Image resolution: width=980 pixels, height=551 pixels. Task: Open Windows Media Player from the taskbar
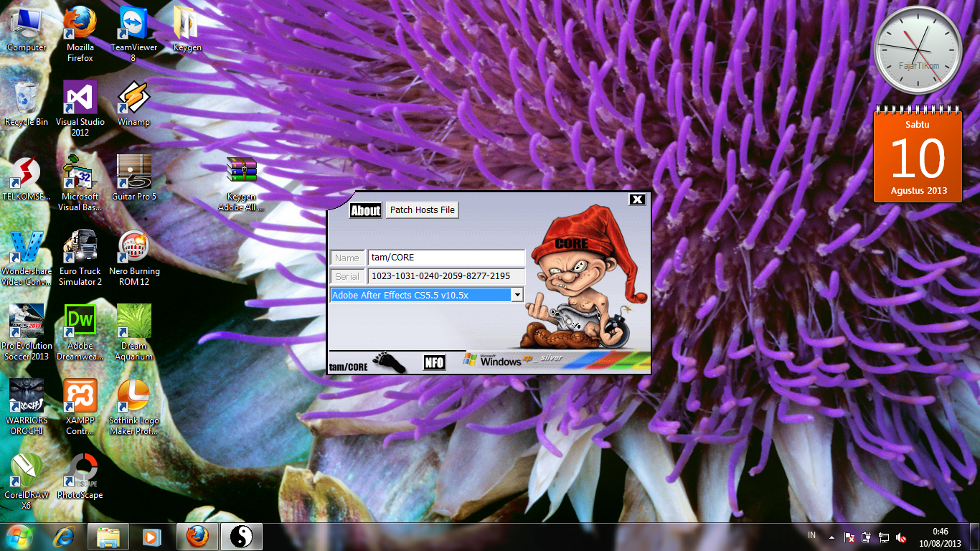(x=151, y=537)
